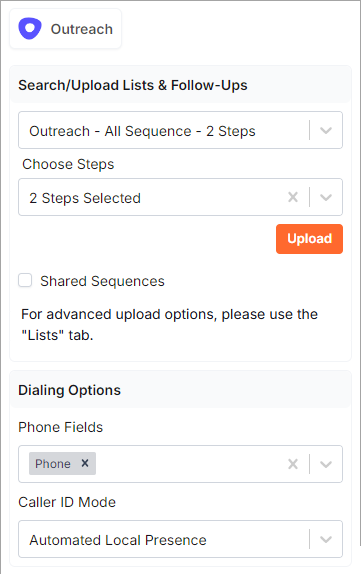Clear the 2 Steps Selected field

pyautogui.click(x=293, y=197)
